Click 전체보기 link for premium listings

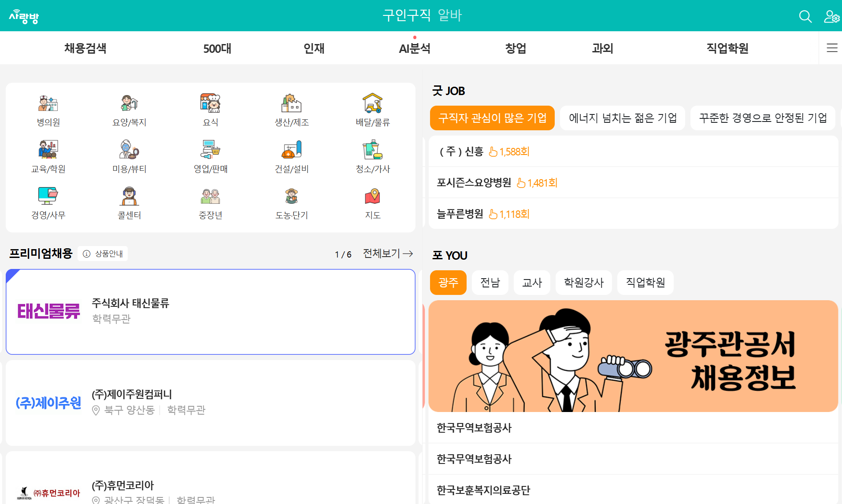click(388, 254)
